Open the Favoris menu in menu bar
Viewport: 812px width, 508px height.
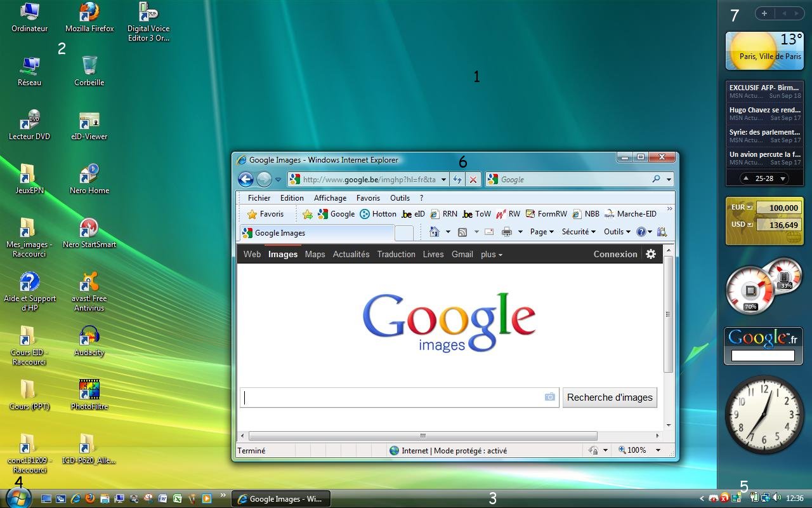(368, 197)
